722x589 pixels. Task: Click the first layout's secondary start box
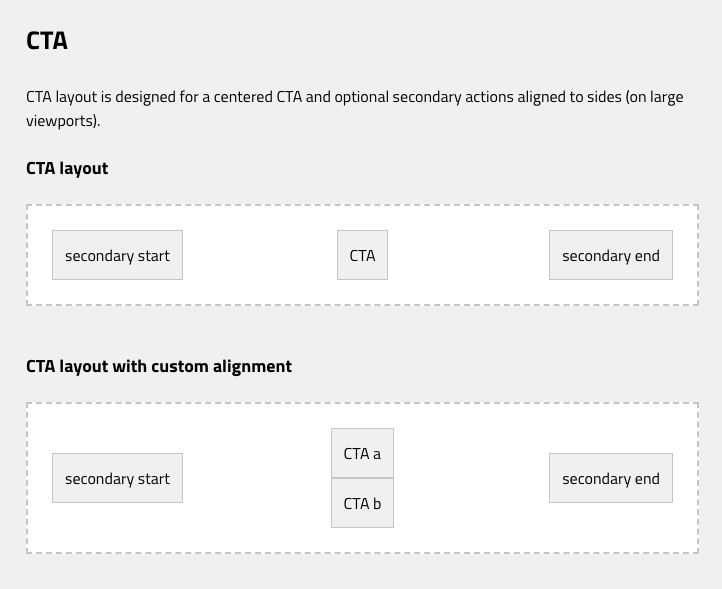(117, 255)
